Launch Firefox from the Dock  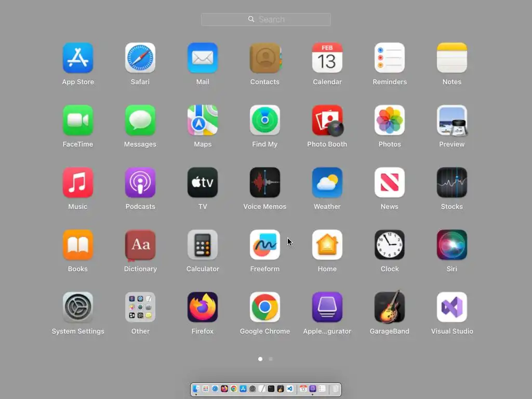tap(224, 389)
